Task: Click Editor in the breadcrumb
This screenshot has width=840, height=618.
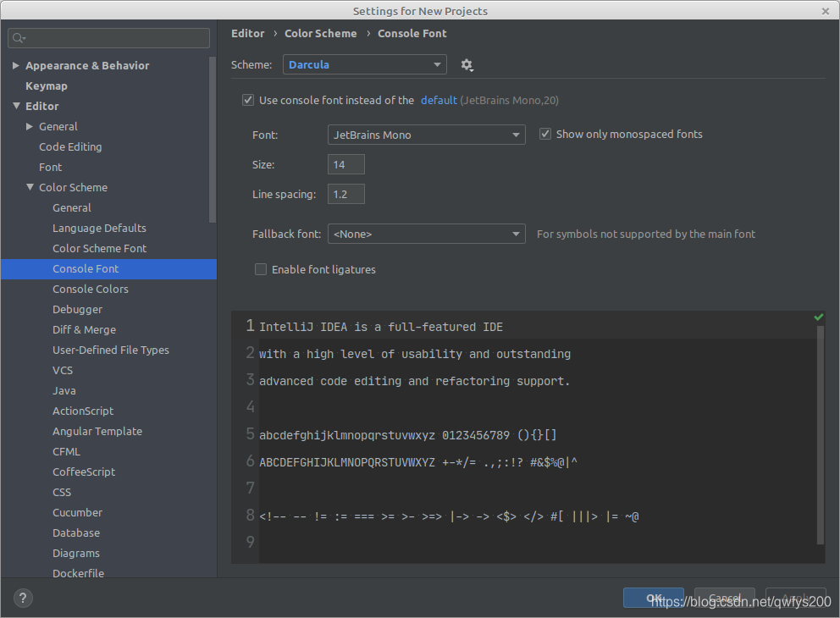Action: (247, 33)
